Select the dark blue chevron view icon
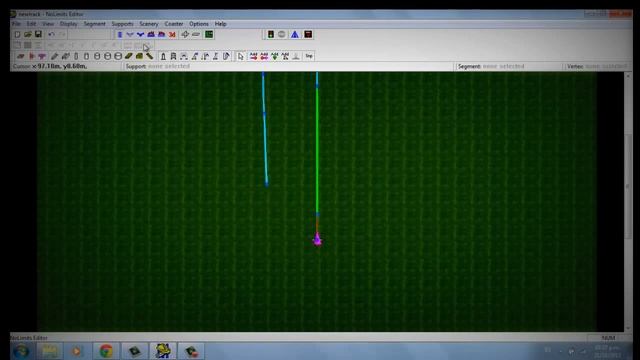 point(140,35)
